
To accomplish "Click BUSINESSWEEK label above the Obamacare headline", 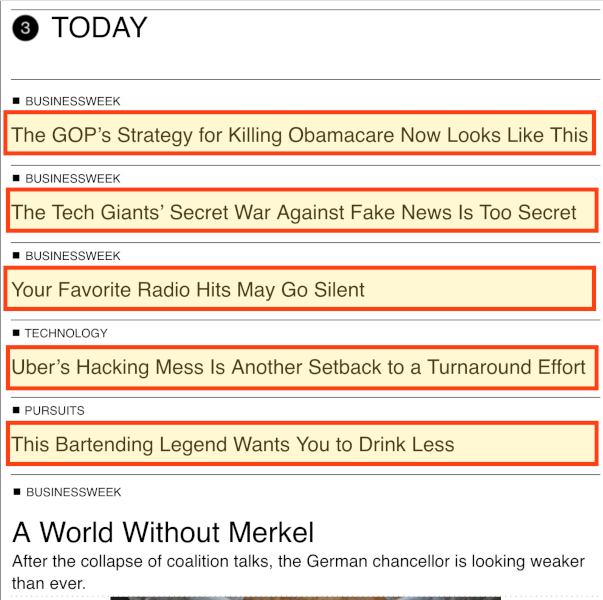I will pos(73,101).
